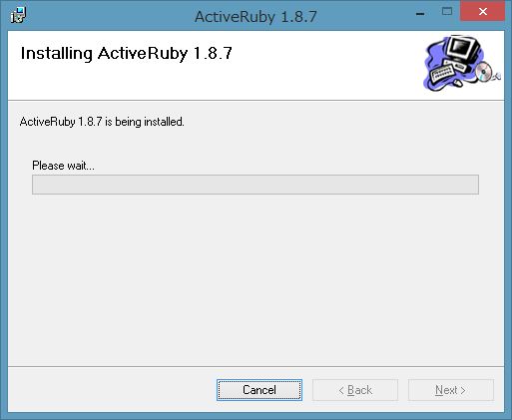Click the 'is being installed' status text
Image resolution: width=512 pixels, height=420 pixels.
point(145,122)
